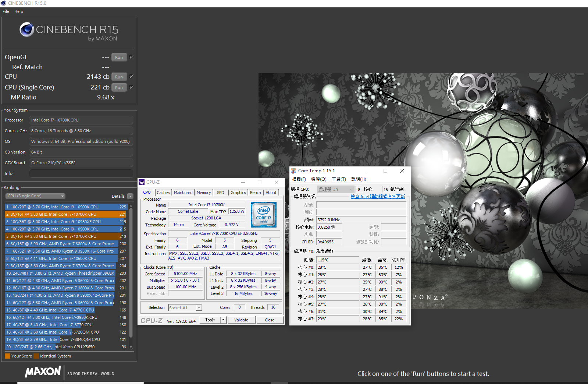This screenshot has width=588, height=384.
Task: Select ranking row 15 Intel Core i7-4770K
Action: (66, 310)
